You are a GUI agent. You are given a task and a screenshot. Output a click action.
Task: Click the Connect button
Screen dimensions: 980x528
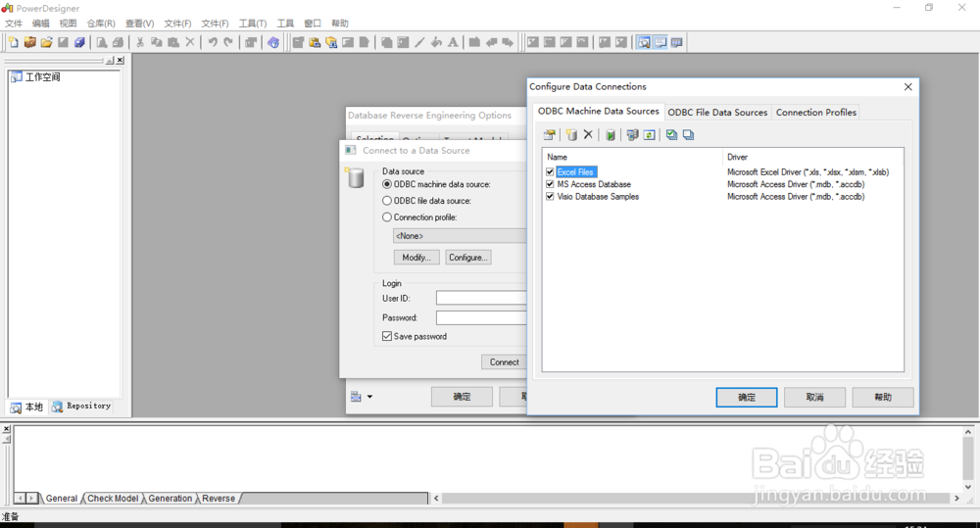tap(504, 362)
